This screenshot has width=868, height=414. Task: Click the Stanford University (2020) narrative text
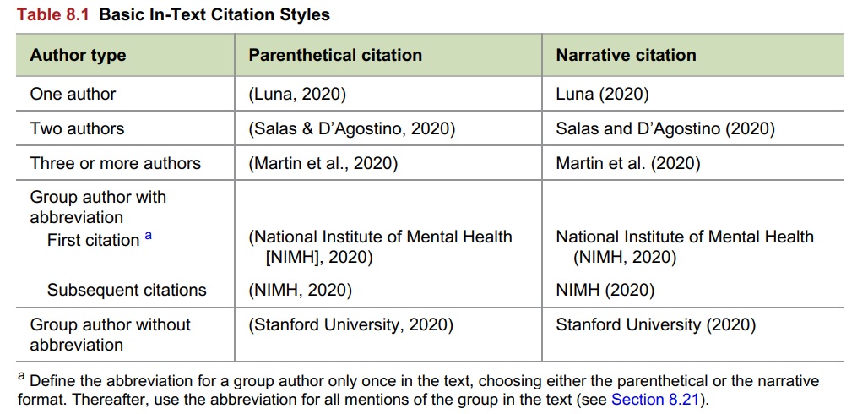pos(655,324)
